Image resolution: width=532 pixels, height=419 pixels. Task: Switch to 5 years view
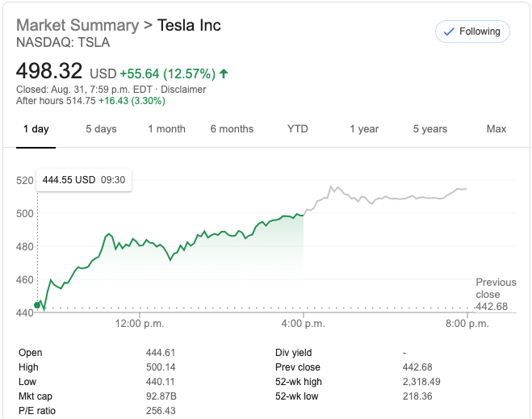(x=429, y=129)
